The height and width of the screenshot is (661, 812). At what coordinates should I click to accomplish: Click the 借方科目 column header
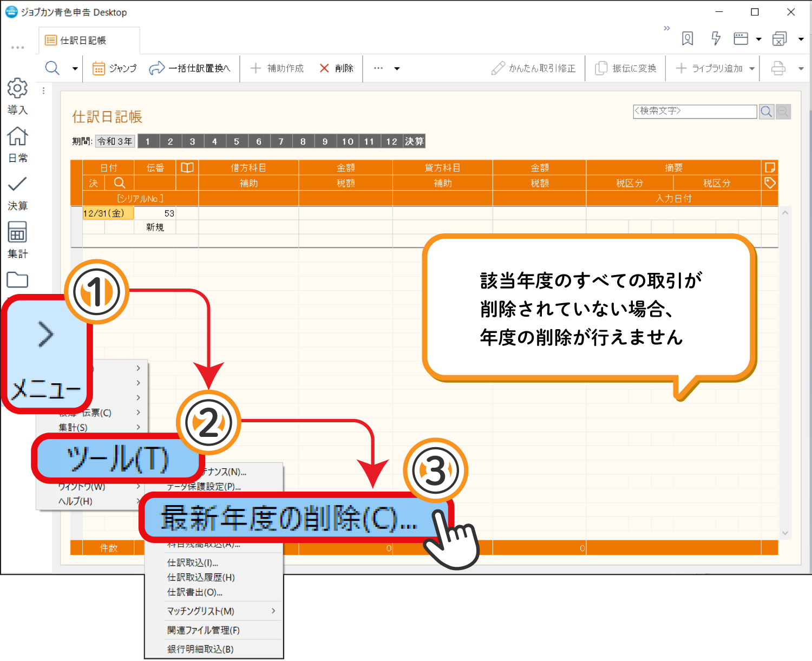(248, 168)
